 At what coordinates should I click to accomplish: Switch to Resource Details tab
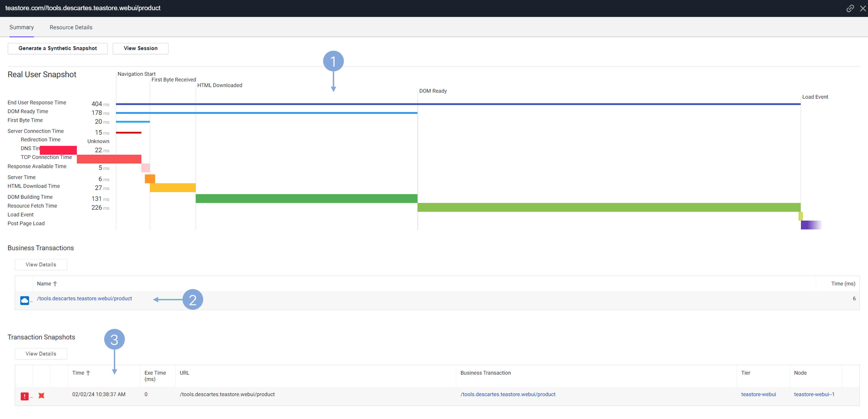71,27
